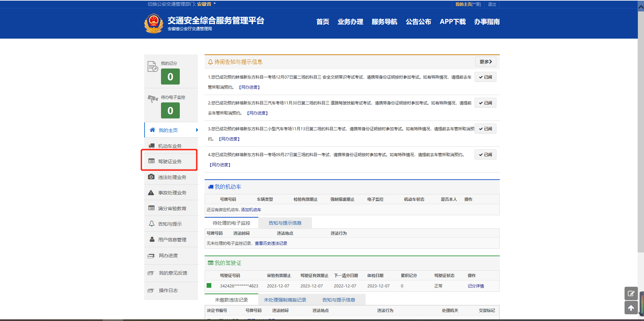644x321 pixels.
Task: Click 查看历史违法记录 link
Action: click(x=271, y=243)
